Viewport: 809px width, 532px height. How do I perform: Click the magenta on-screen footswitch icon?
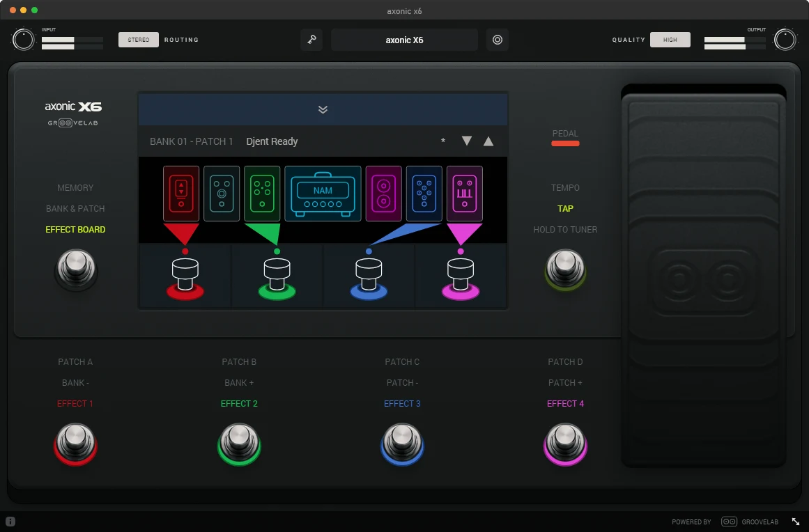click(x=461, y=279)
